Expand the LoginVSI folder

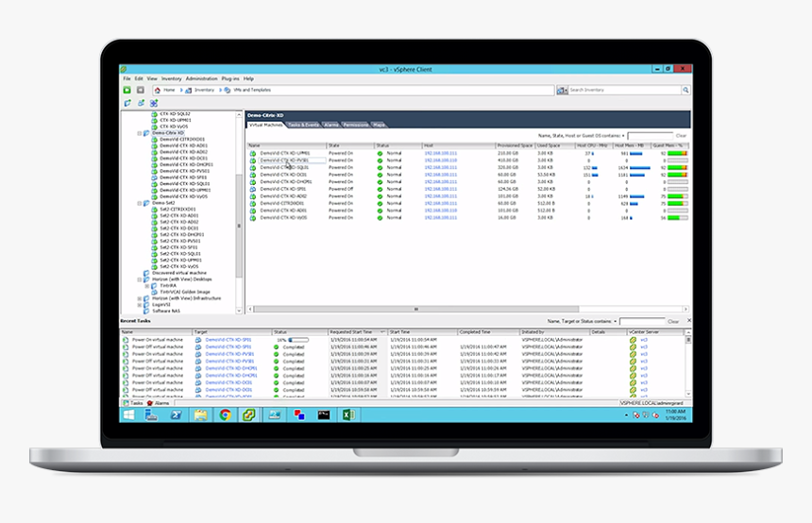[x=140, y=305]
